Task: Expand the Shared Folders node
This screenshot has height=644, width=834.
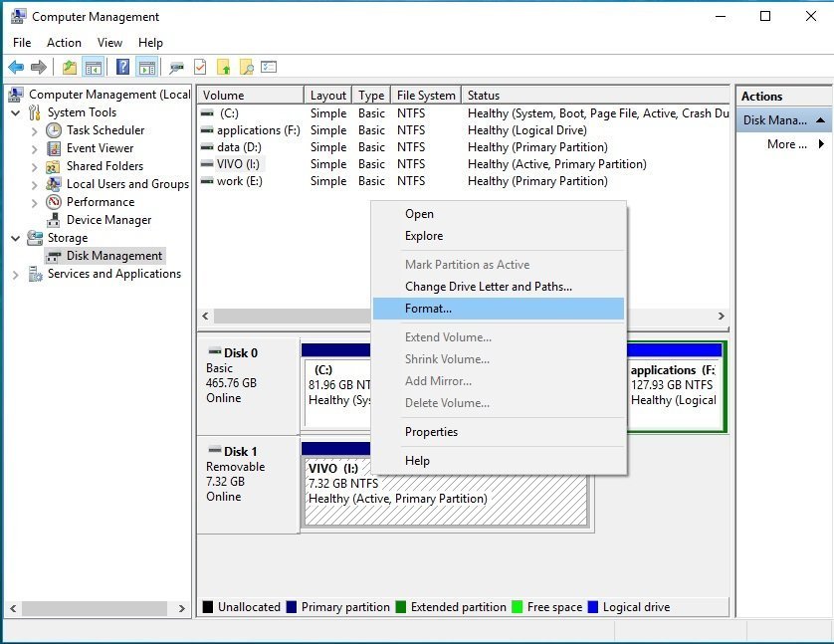Action: point(35,167)
